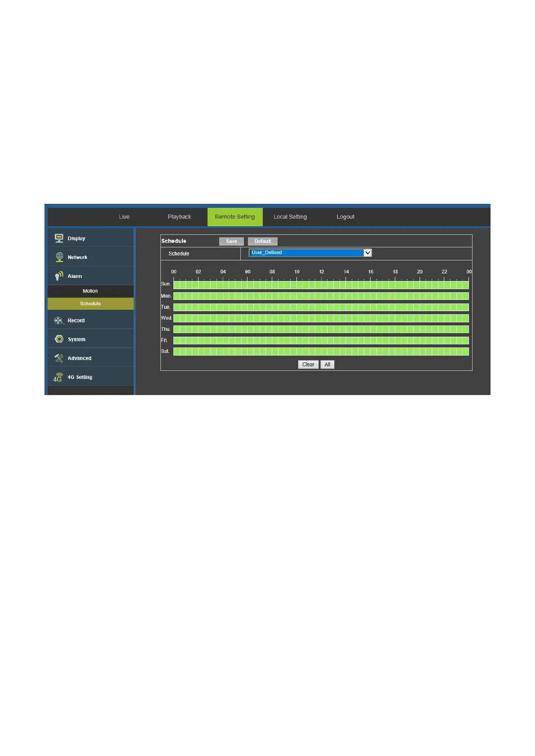Image resolution: width=535 pixels, height=756 pixels.
Task: Toggle the Tuesday cell at 06 o'clock
Action: [x=250, y=307]
